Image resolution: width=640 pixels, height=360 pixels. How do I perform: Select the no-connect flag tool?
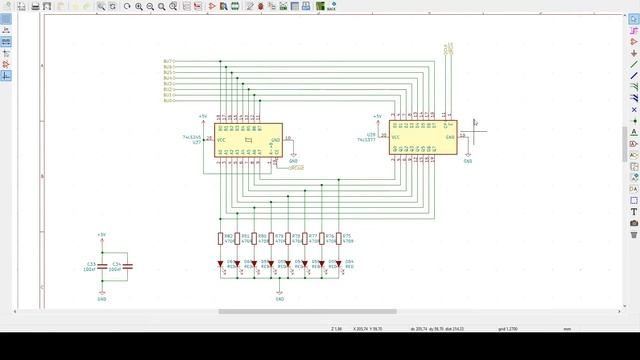coord(633,110)
